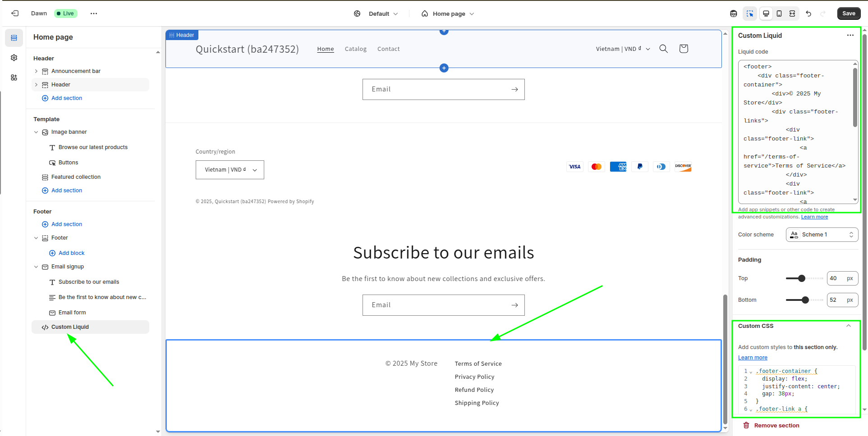This screenshot has height=436, width=868.
Task: Open the App embeds icon in left rail
Action: click(14, 77)
